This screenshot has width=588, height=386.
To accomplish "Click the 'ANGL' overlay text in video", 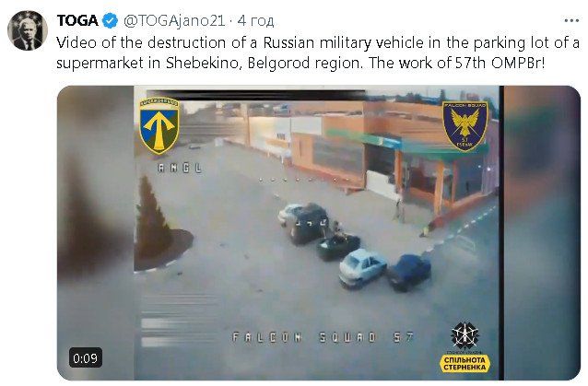I will 180,168.
